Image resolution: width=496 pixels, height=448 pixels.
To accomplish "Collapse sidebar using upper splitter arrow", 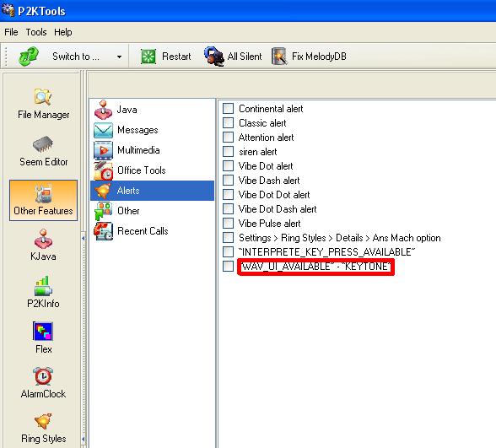I will (x=84, y=238).
